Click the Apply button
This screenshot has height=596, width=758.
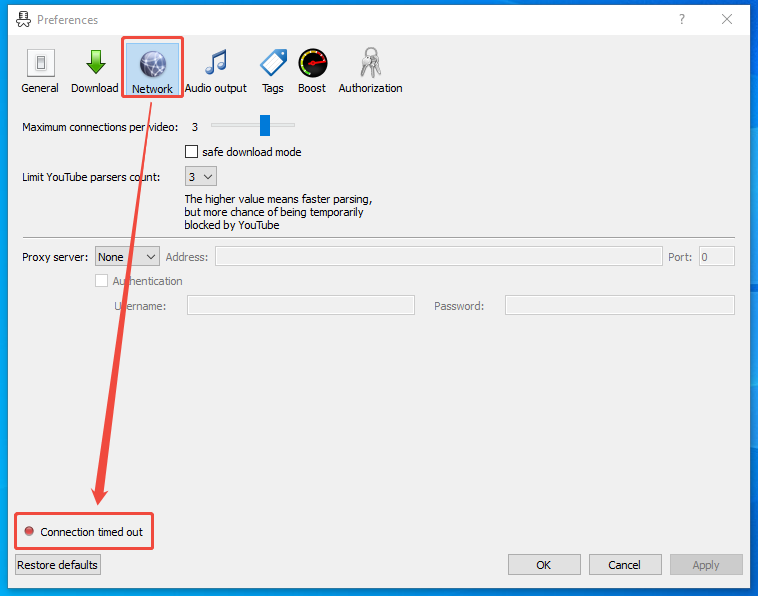click(706, 565)
